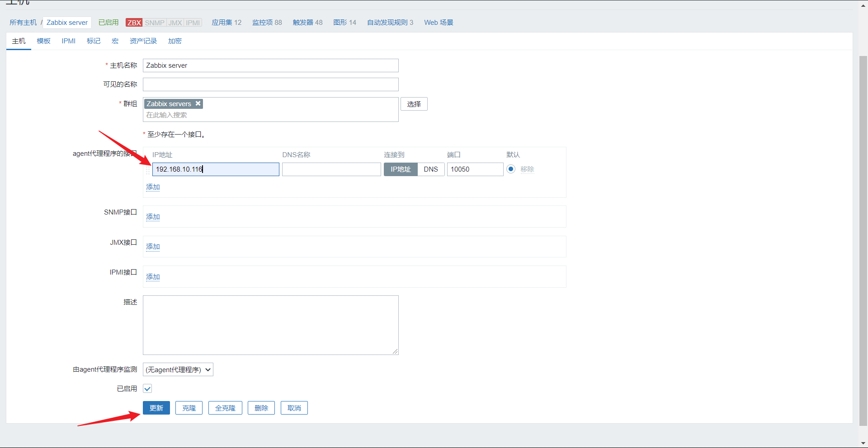Click the description textarea resize handle
The width and height of the screenshot is (868, 448).
point(395,351)
